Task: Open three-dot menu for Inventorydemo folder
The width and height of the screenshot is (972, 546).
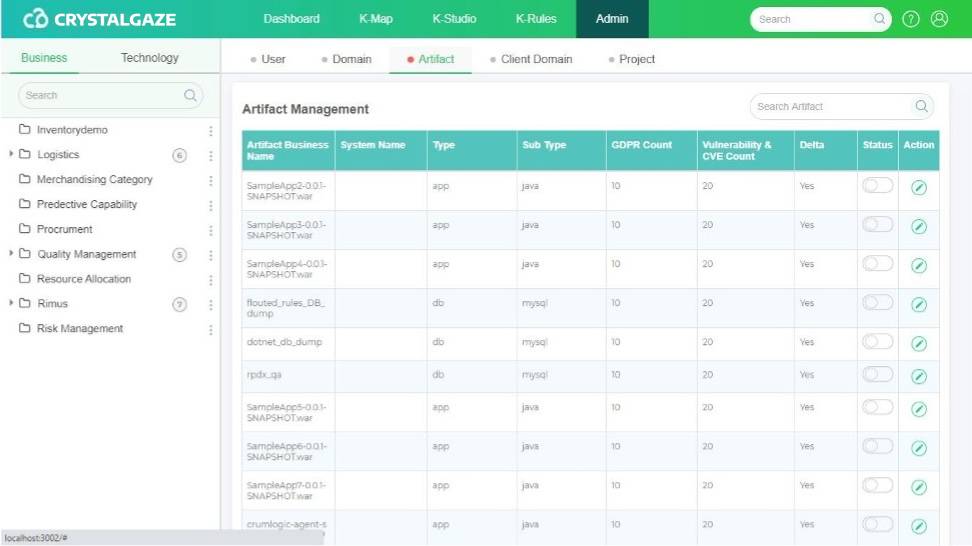Action: point(210,131)
